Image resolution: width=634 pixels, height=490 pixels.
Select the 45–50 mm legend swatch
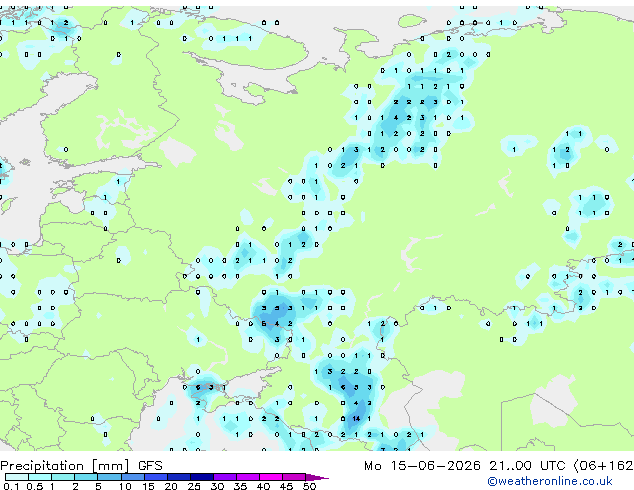coord(294,477)
